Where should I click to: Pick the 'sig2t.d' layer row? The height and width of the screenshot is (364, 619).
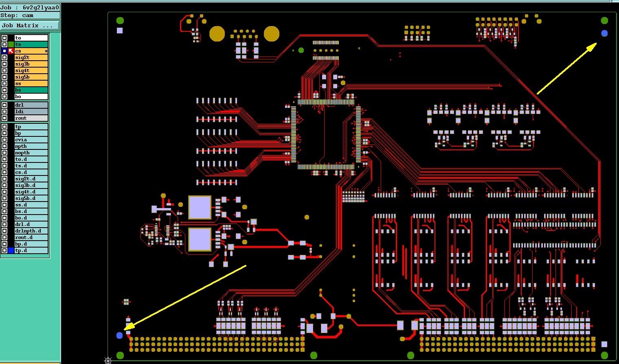pyautogui.click(x=31, y=179)
